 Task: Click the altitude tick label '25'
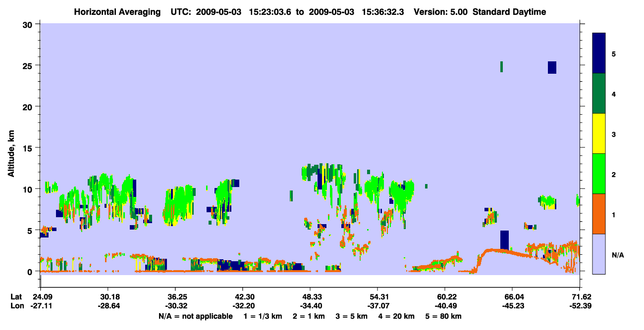(29, 65)
